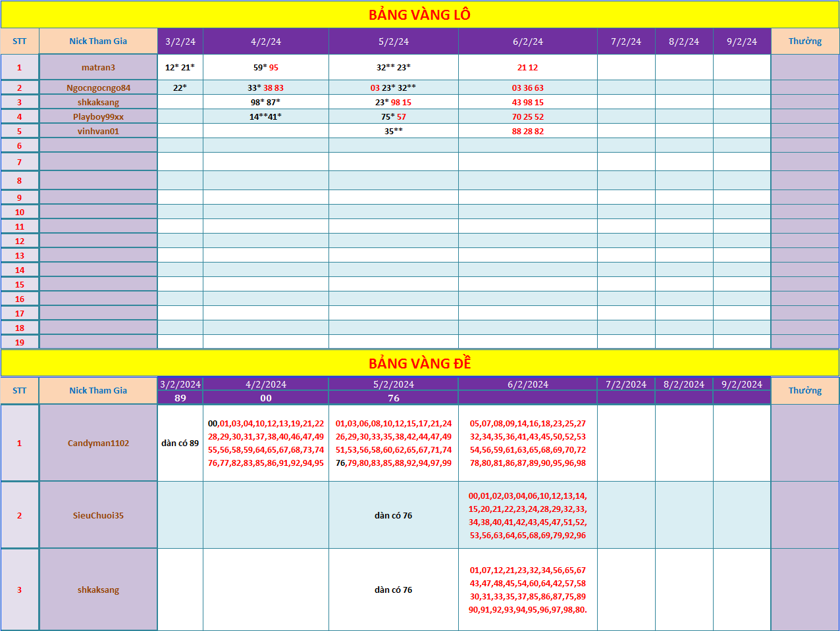Select the 14**41* cell for Playboy99xx
Screen dimensions: 840x631
click(x=265, y=116)
